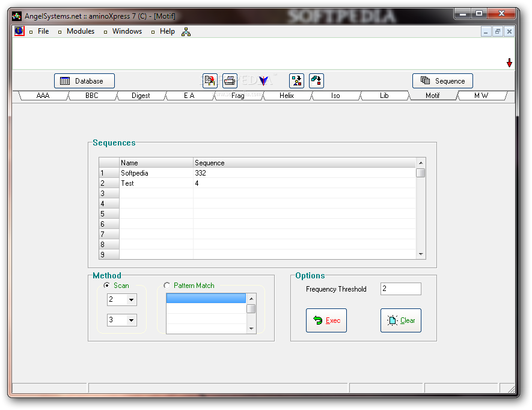This screenshot has width=532, height=410.
Task: Select row header 2 in Sequences table
Action: (x=109, y=183)
